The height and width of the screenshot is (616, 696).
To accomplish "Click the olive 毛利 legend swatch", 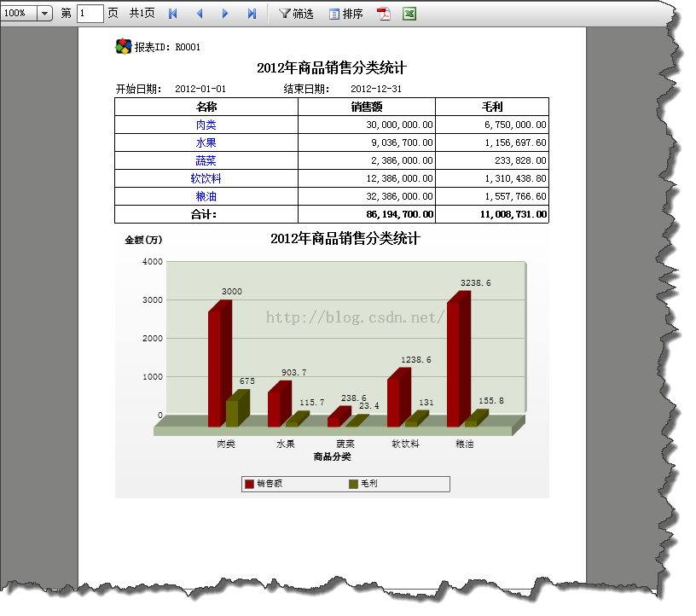I will pos(353,484).
